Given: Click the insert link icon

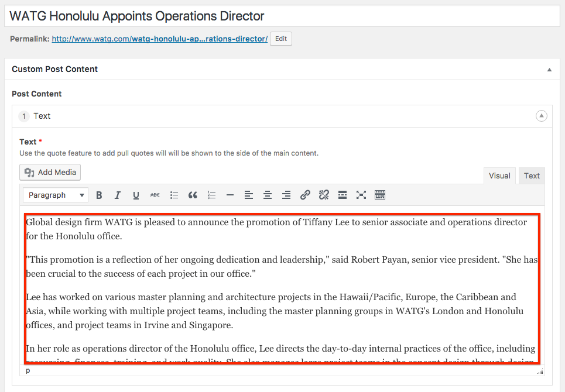Looking at the screenshot, I should click(305, 195).
